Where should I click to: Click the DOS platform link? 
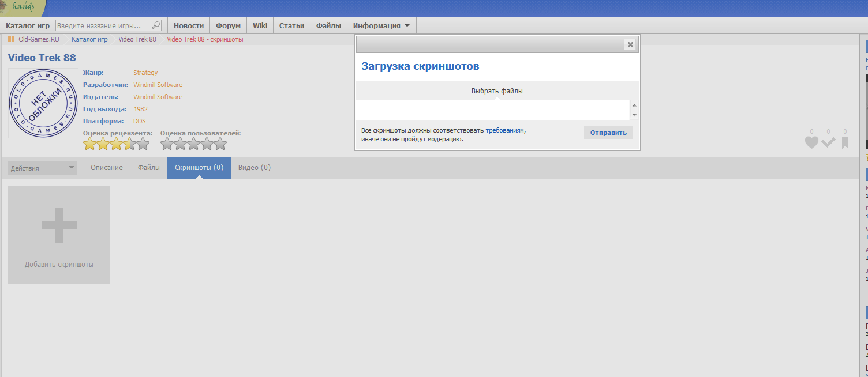(140, 121)
